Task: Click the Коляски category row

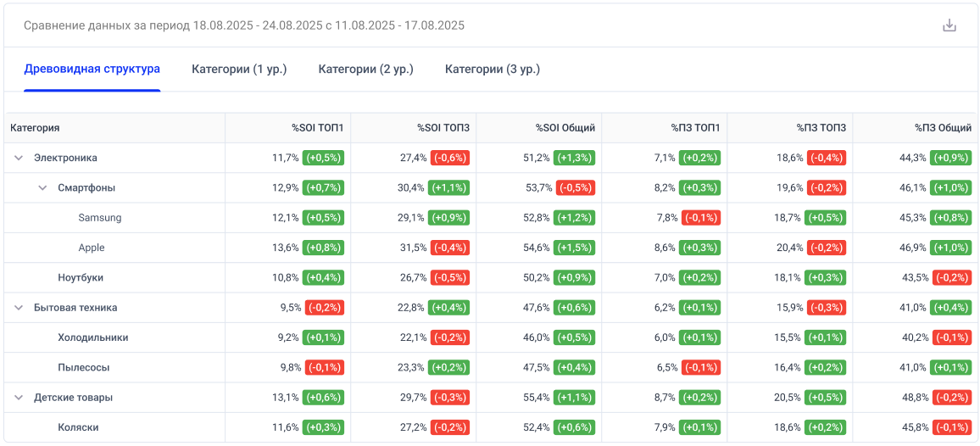Action: pos(78,427)
